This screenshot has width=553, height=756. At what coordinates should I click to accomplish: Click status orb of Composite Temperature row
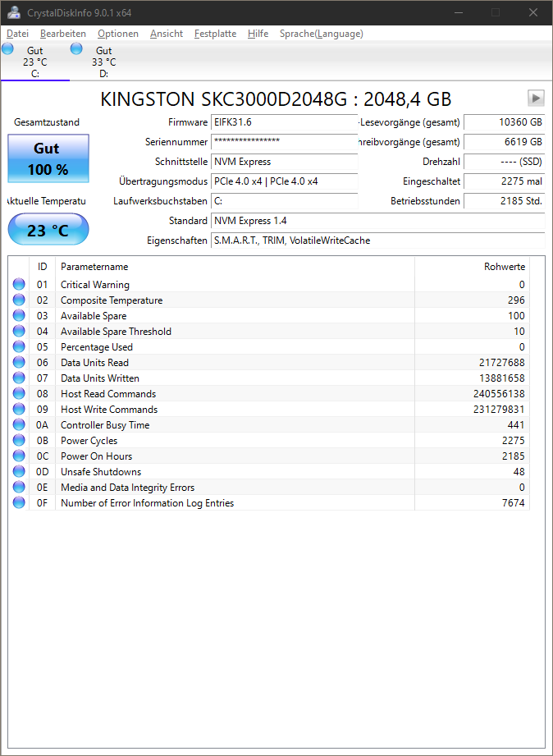(x=19, y=300)
